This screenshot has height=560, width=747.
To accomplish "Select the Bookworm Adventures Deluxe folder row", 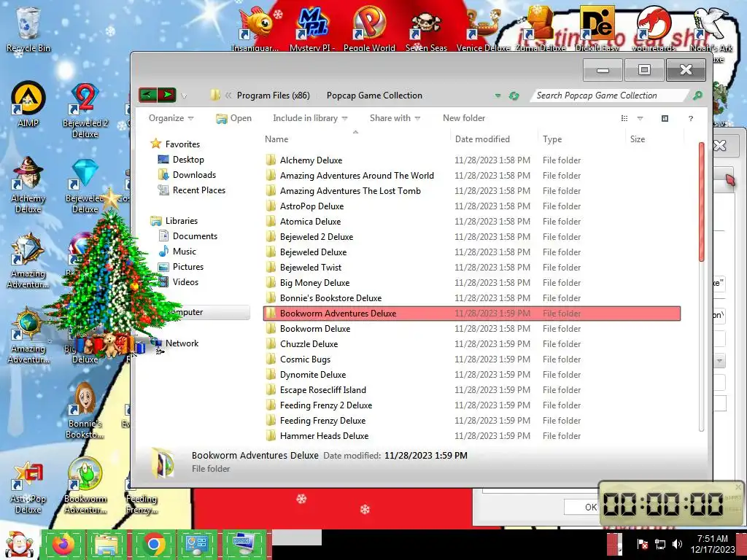I will pos(472,314).
